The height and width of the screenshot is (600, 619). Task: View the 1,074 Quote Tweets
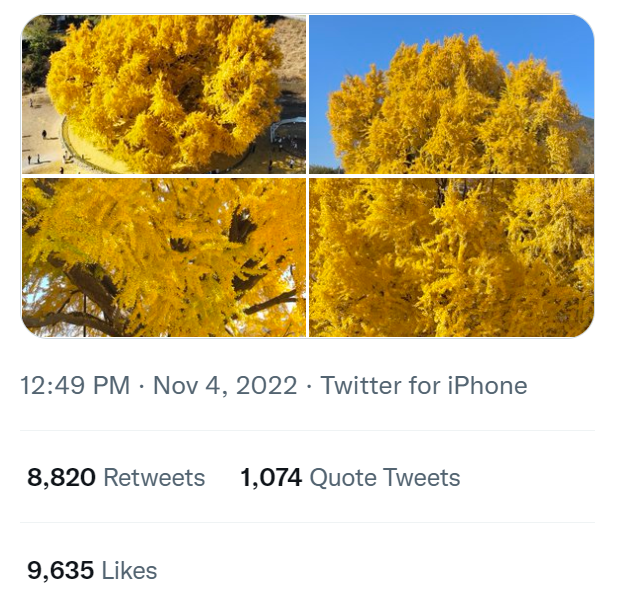(x=350, y=478)
